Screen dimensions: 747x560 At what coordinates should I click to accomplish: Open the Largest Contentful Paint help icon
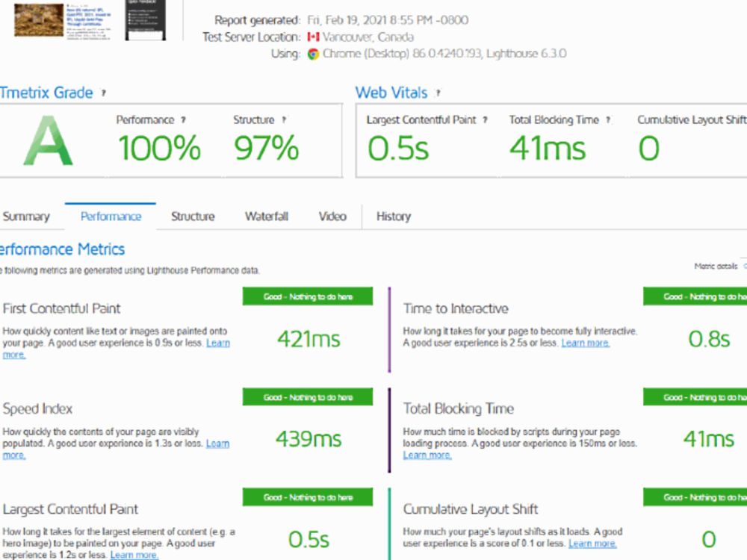point(485,120)
